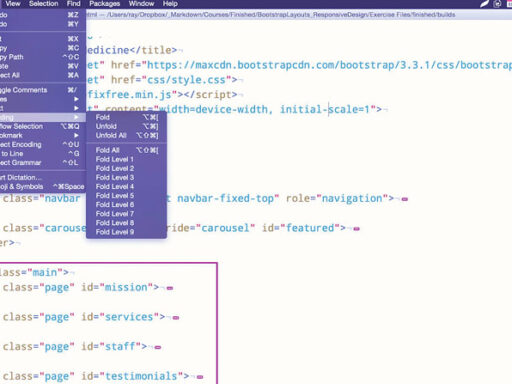Open the Help menu
This screenshot has height=384, width=512.
pos(170,4)
